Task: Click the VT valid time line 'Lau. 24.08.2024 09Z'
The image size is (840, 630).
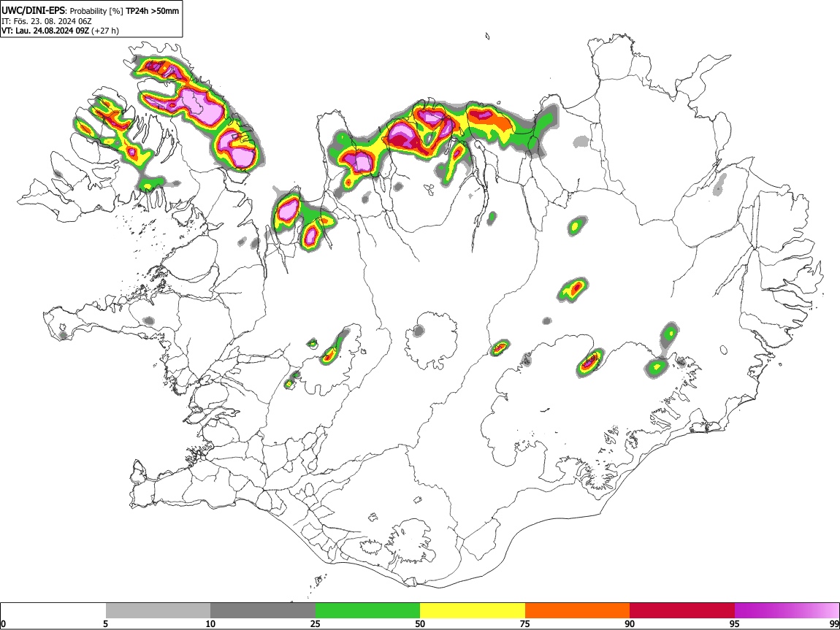Action: pos(52,31)
